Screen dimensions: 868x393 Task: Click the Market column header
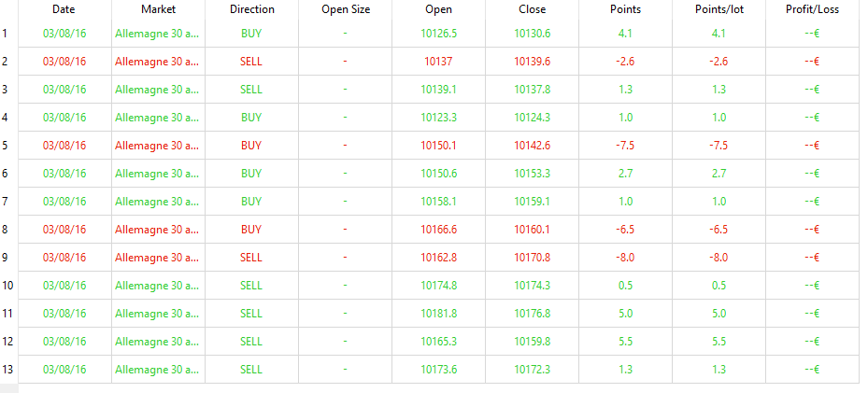158,9
